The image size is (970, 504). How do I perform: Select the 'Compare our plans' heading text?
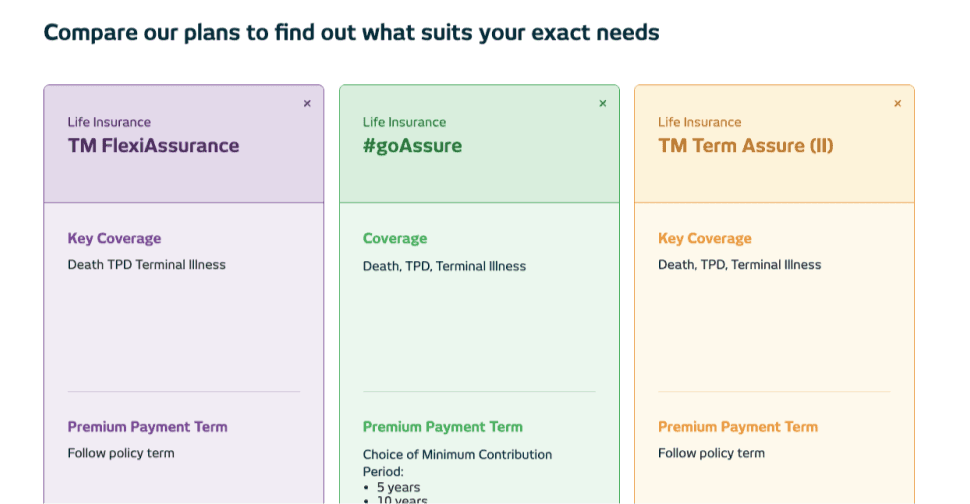[351, 32]
